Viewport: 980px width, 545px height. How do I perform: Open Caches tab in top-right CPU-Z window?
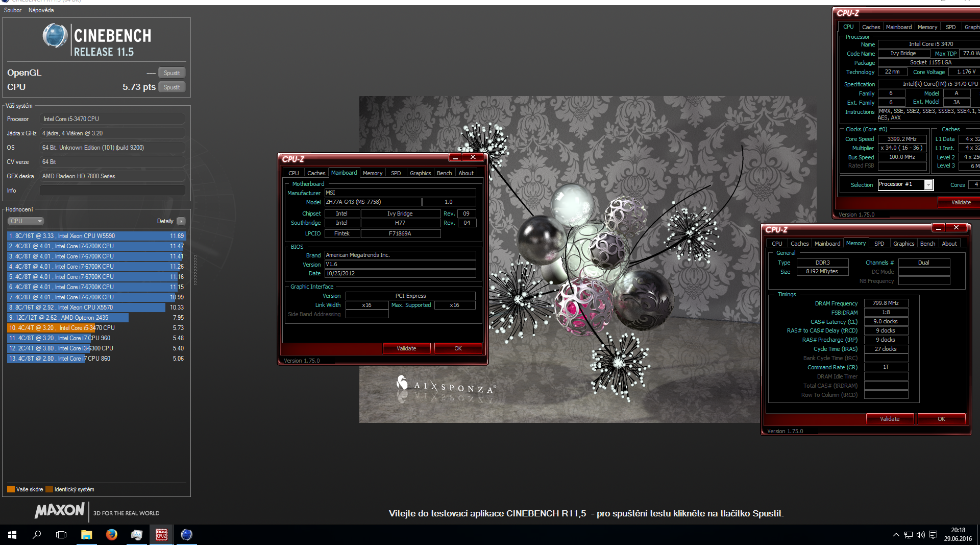[871, 27]
